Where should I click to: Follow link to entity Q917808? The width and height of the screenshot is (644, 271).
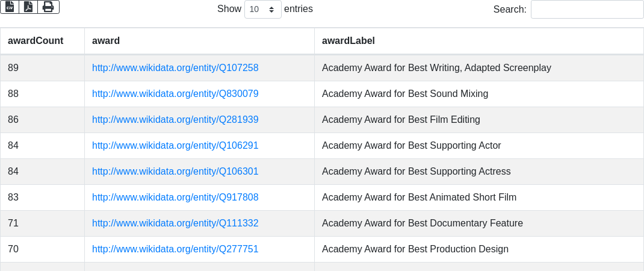click(x=175, y=198)
